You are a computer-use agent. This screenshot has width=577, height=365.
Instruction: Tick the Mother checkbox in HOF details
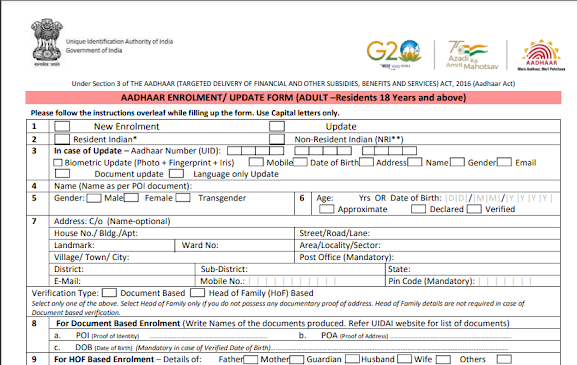pyautogui.click(x=297, y=359)
